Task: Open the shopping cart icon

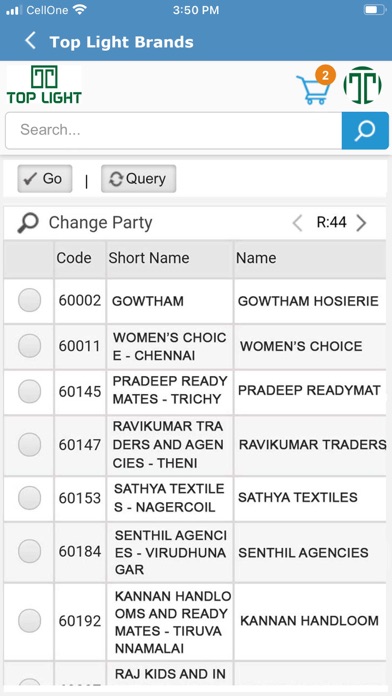Action: tap(314, 90)
